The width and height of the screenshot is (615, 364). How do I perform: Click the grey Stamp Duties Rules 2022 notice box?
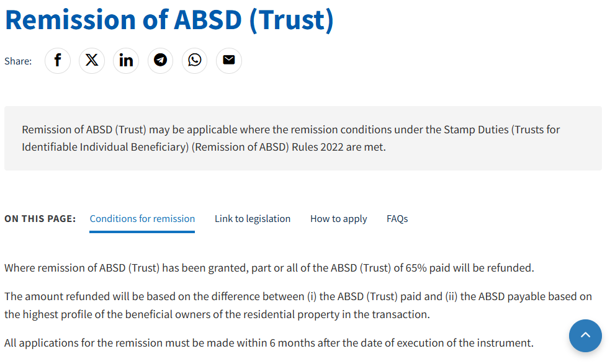pyautogui.click(x=303, y=138)
